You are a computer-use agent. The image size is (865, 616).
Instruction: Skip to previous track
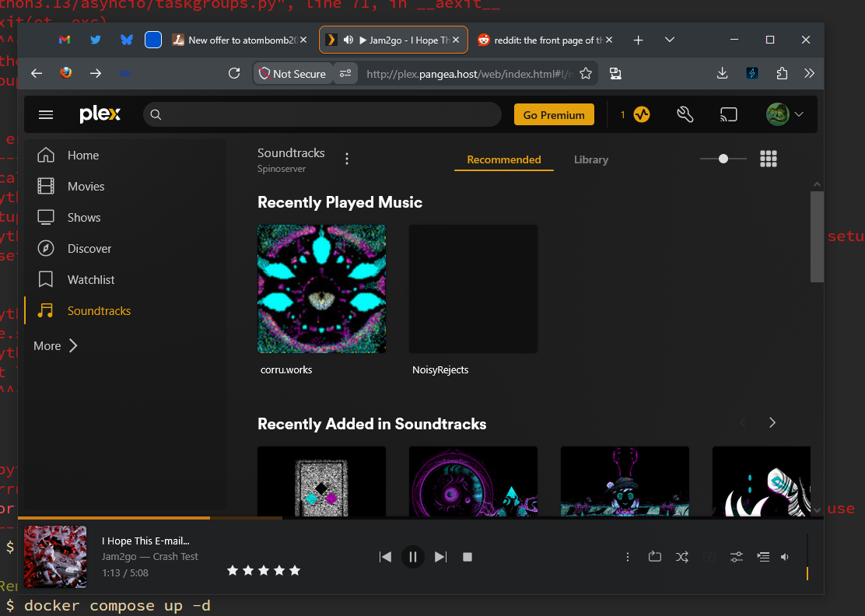(386, 557)
